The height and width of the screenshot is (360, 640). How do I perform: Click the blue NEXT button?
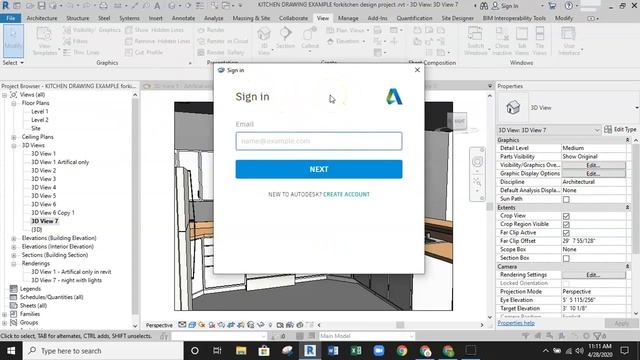(x=319, y=169)
